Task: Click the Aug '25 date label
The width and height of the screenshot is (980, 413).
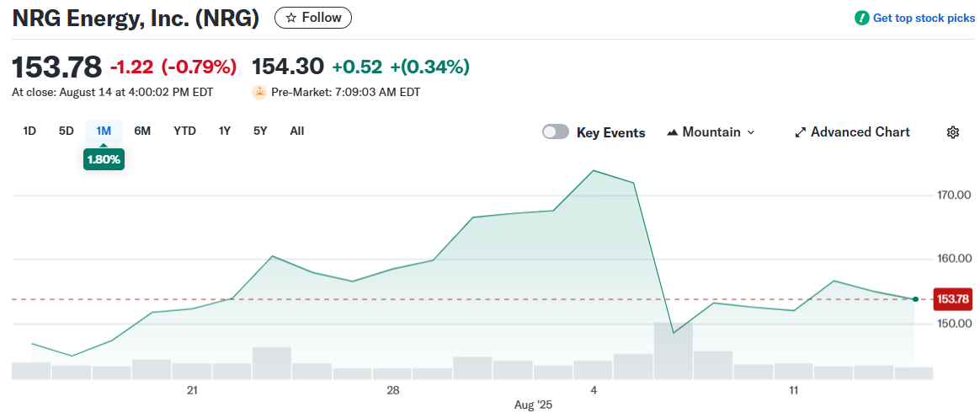Action: coord(533,405)
